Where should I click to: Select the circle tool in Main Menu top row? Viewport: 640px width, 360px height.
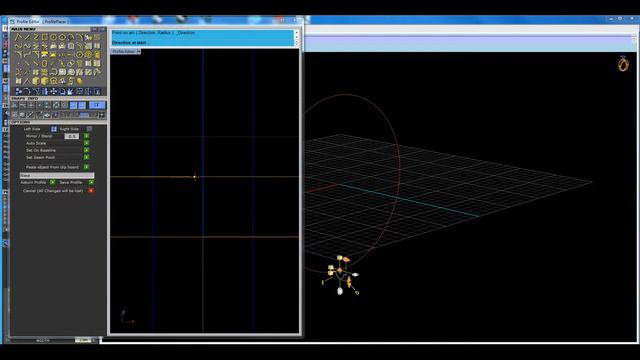[53, 37]
